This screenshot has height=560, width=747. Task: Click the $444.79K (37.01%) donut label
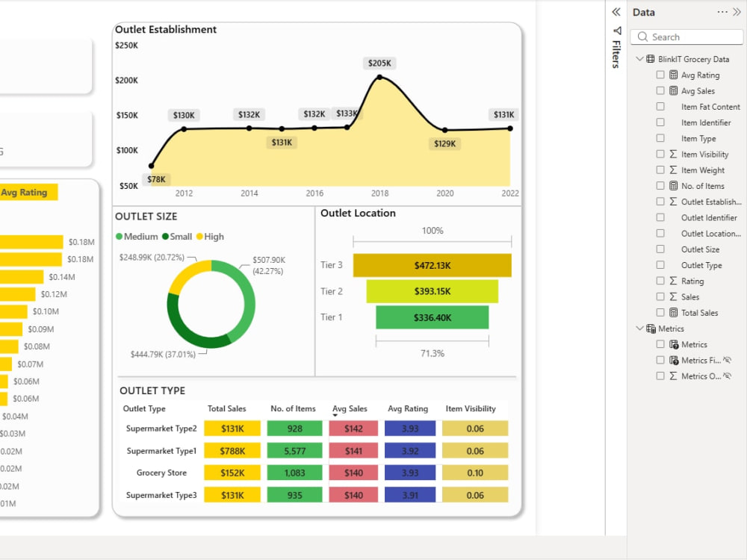(x=163, y=354)
